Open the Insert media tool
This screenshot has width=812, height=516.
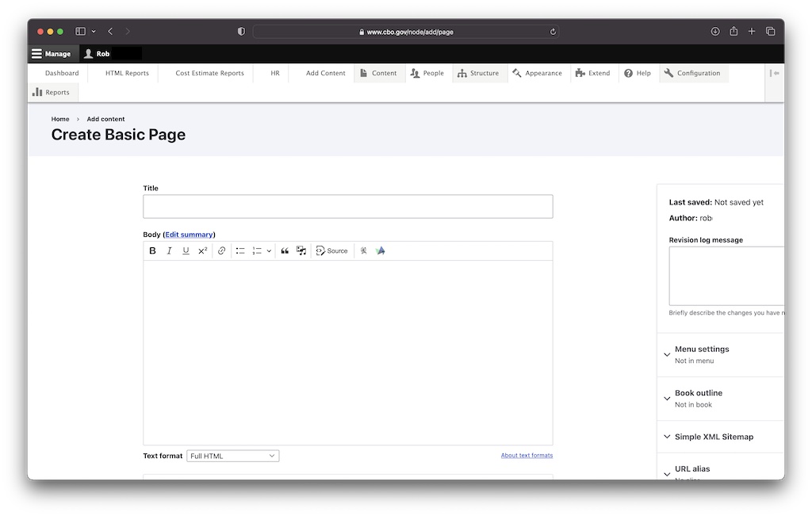(301, 250)
